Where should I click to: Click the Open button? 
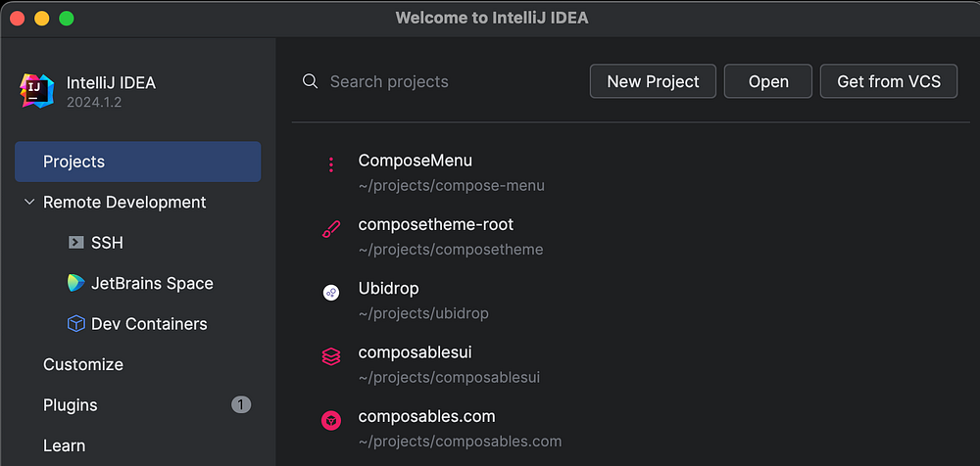click(768, 81)
